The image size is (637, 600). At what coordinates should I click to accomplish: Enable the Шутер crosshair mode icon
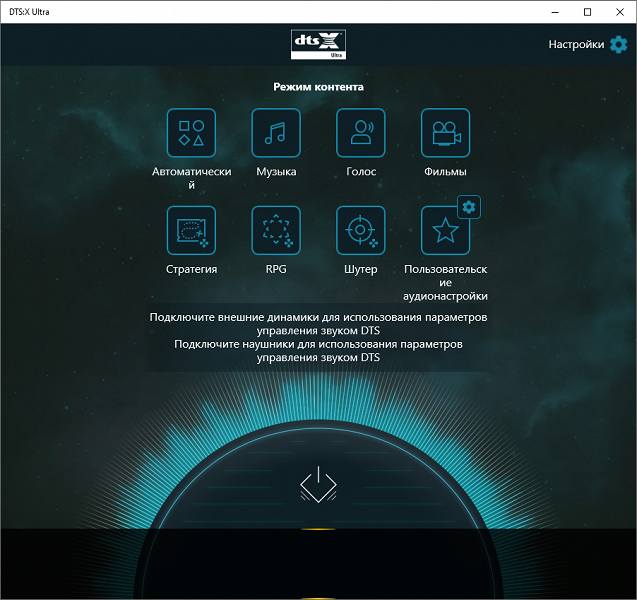[x=361, y=230]
